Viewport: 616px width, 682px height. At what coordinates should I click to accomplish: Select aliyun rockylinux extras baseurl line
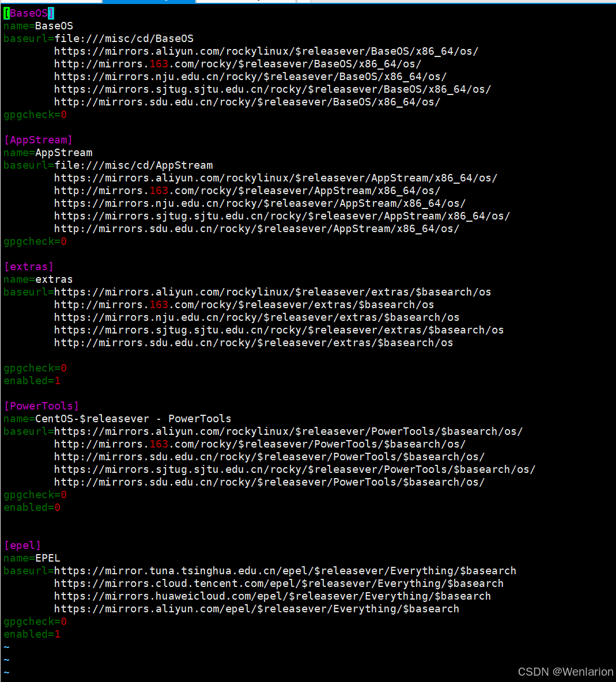pos(248,292)
